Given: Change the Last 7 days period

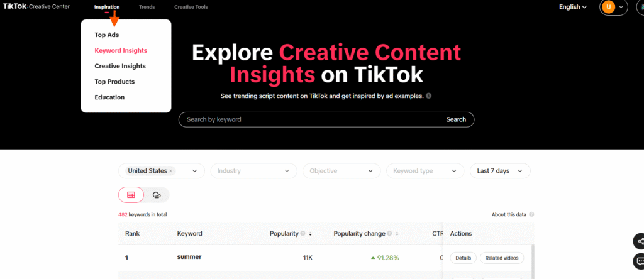Looking at the screenshot, I should click(500, 171).
